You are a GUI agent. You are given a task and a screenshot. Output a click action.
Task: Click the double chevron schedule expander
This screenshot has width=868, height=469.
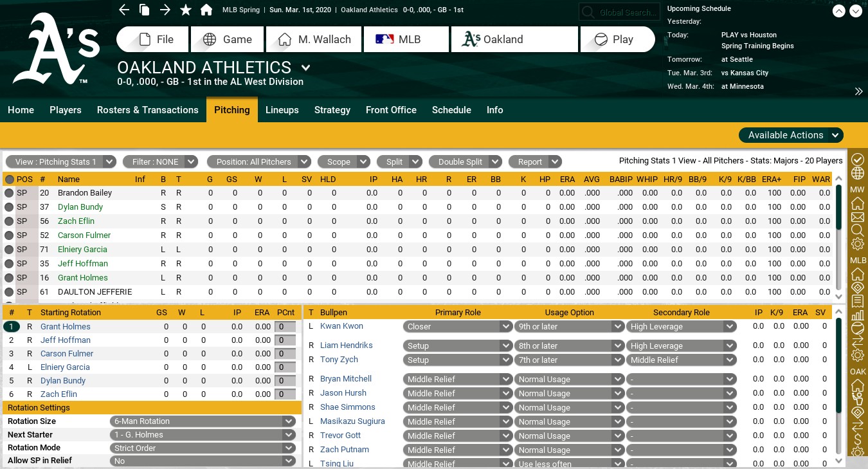click(x=858, y=91)
